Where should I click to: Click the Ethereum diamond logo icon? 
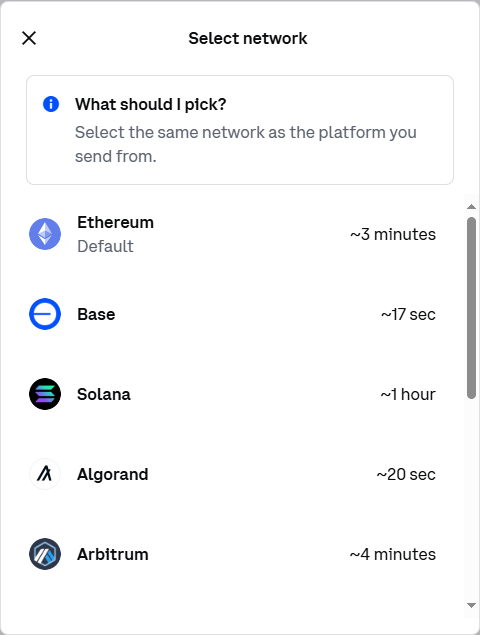(x=45, y=234)
